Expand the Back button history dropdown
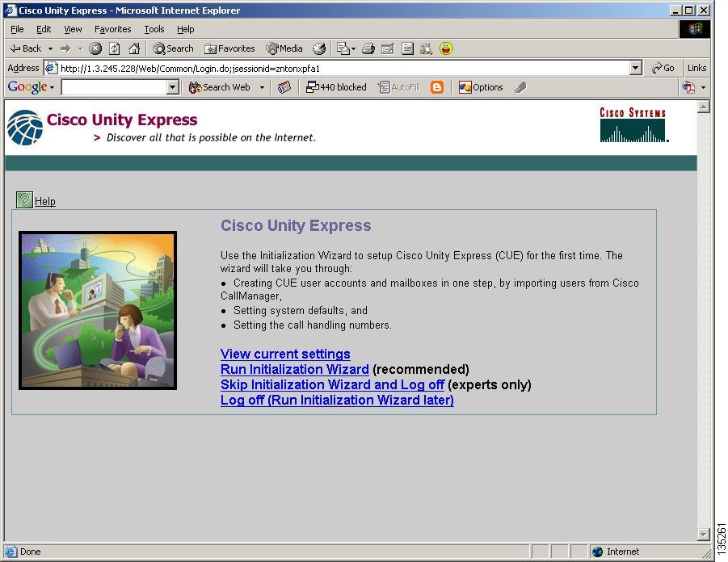The width and height of the screenshot is (728, 562). coord(50,48)
